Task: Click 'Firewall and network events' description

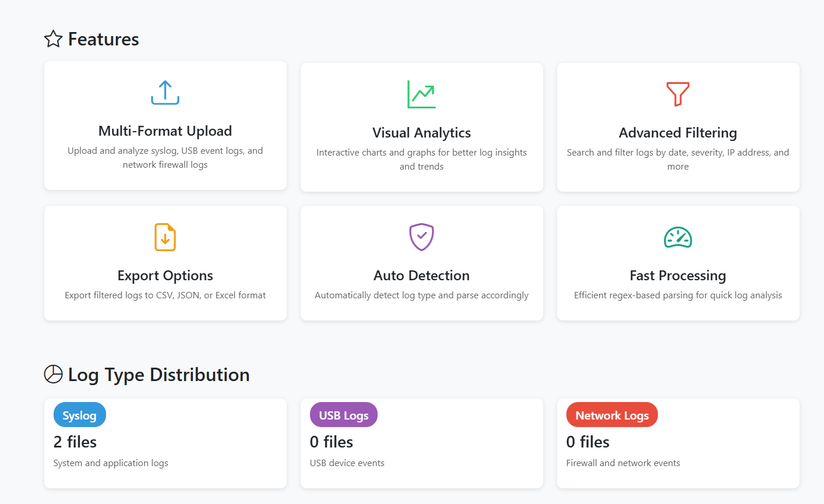Action: (623, 463)
